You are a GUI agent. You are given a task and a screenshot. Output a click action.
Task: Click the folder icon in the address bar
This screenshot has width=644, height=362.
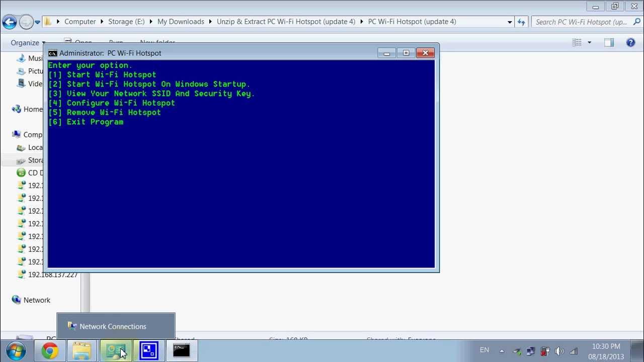coord(48,22)
